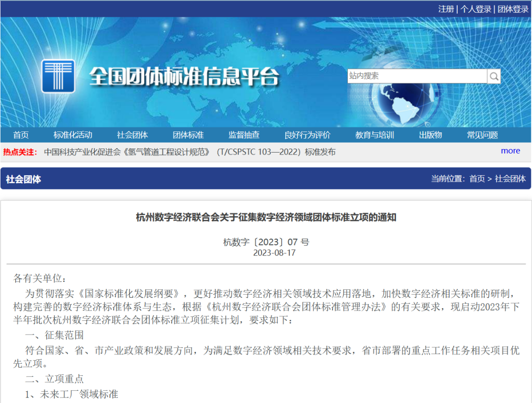Click inside the 站内搜索 search field

coord(417,76)
